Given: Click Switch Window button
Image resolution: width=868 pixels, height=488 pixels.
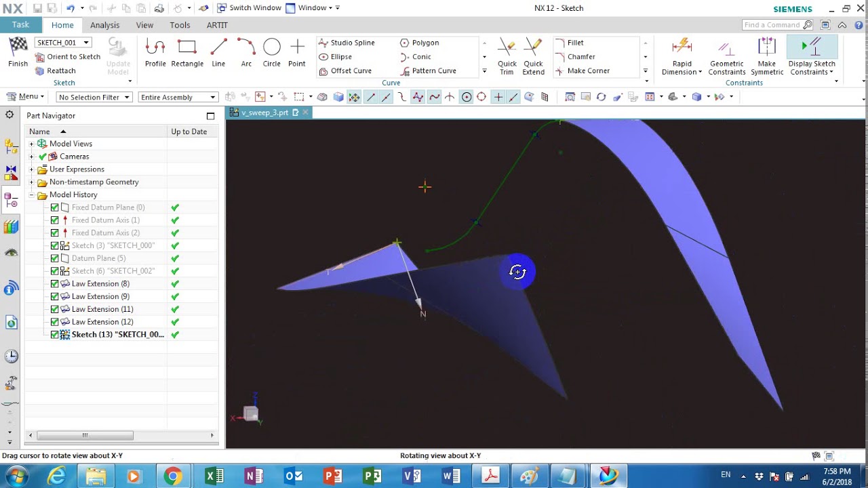Looking at the screenshot, I should pyautogui.click(x=249, y=8).
